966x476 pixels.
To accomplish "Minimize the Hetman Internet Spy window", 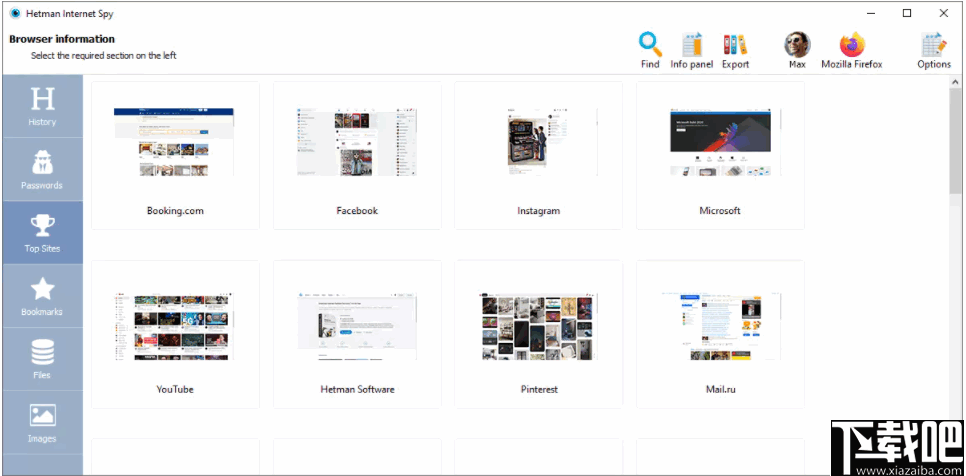I will (871, 13).
